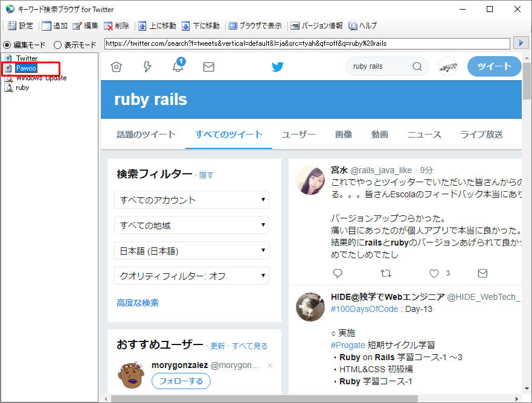Click 隠す to hide search filters
This screenshot has height=403, width=532.
click(207, 175)
